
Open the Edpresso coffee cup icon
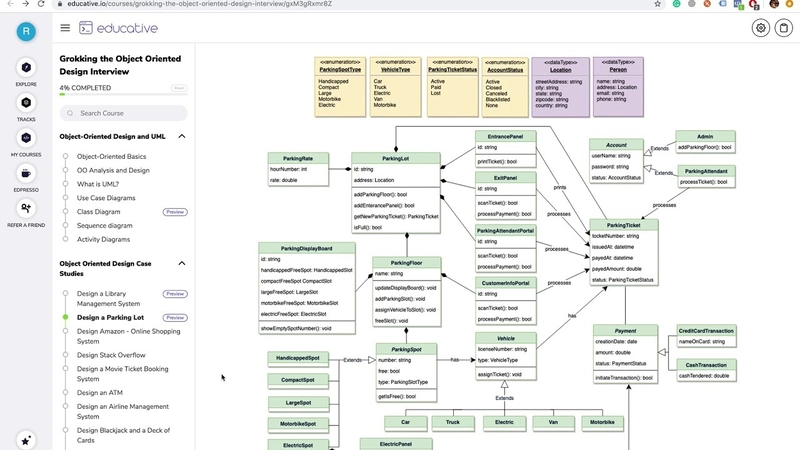[26, 173]
